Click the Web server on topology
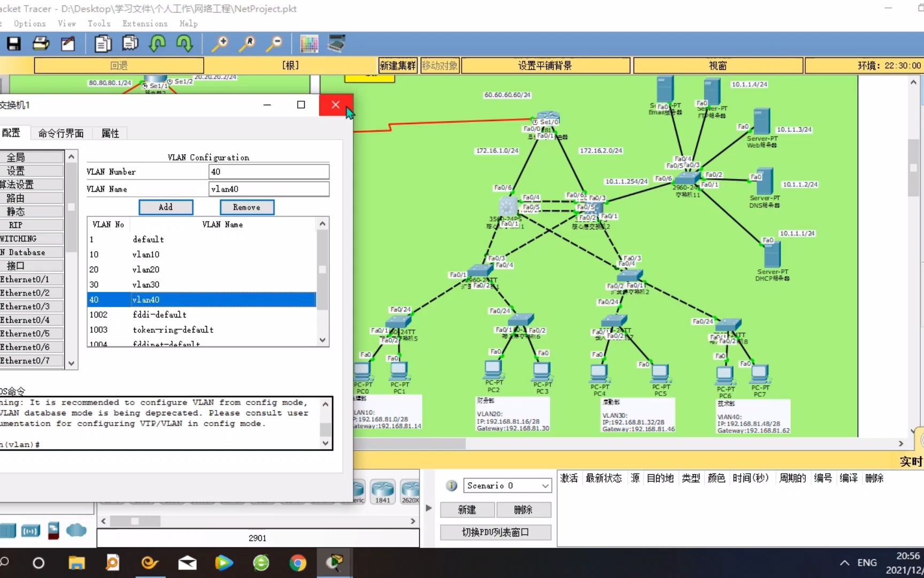 coord(761,122)
